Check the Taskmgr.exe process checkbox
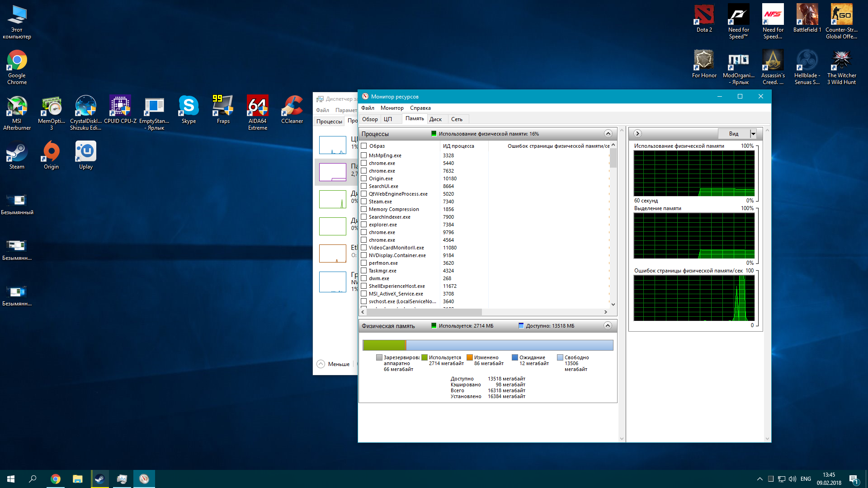 [x=363, y=270]
